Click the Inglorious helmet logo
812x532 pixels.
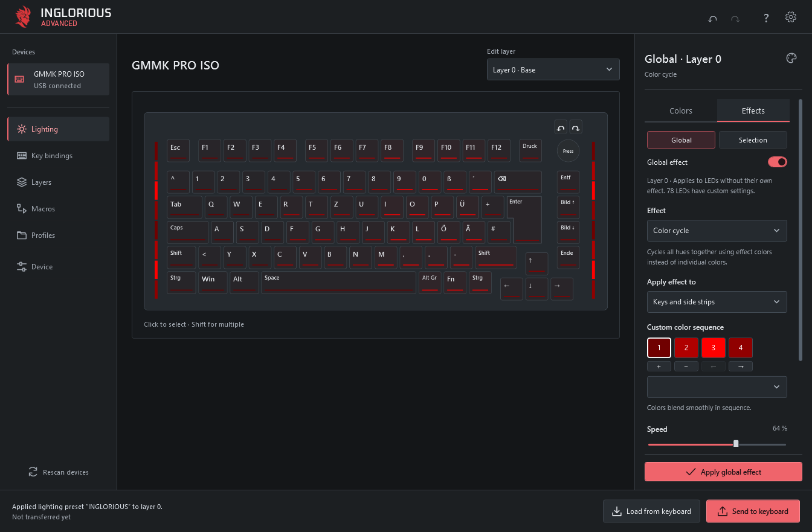[x=24, y=16]
